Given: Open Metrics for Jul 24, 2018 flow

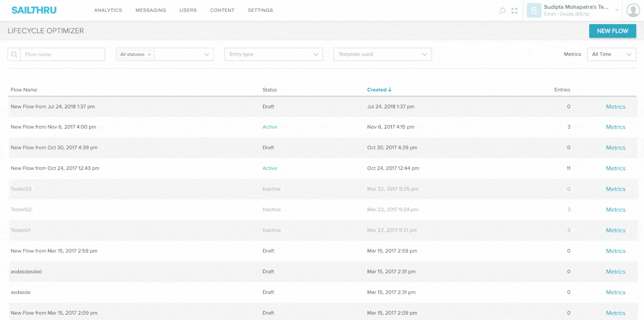Looking at the screenshot, I should pyautogui.click(x=616, y=107).
